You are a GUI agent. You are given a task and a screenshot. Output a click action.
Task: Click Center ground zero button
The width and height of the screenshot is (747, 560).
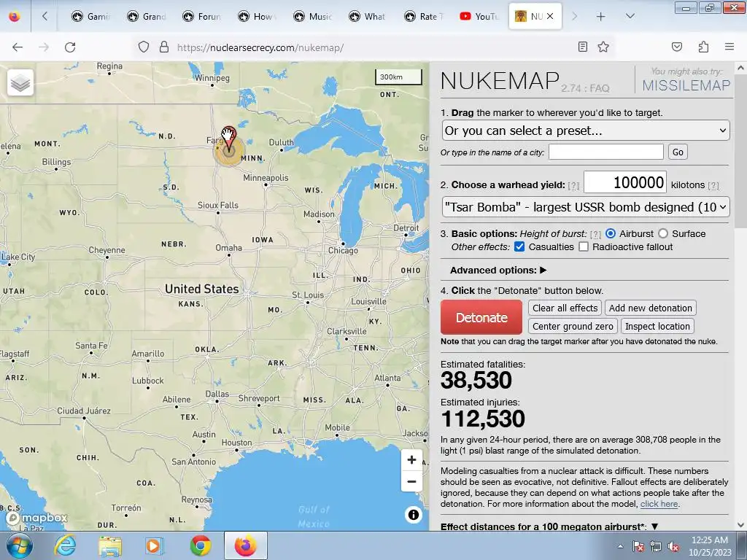coord(573,326)
